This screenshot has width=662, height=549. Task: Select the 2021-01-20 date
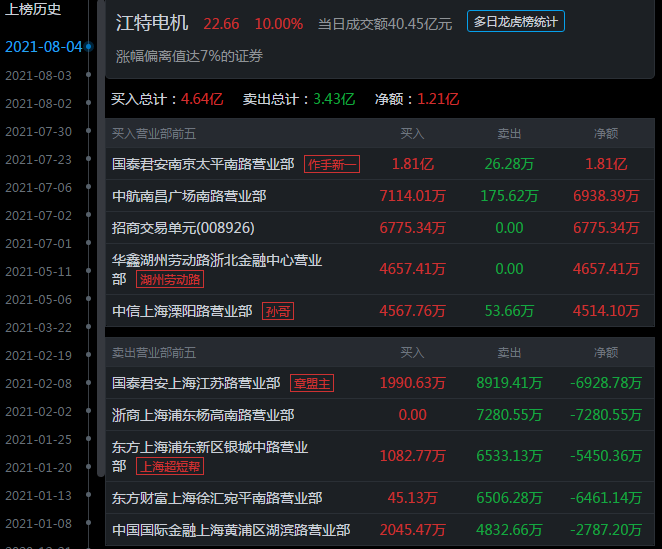[38, 467]
